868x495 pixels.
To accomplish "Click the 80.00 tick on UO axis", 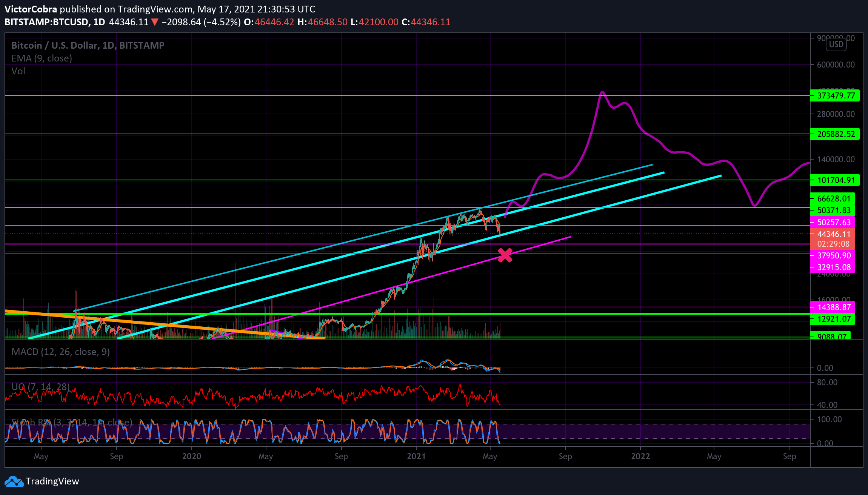I will click(x=827, y=382).
